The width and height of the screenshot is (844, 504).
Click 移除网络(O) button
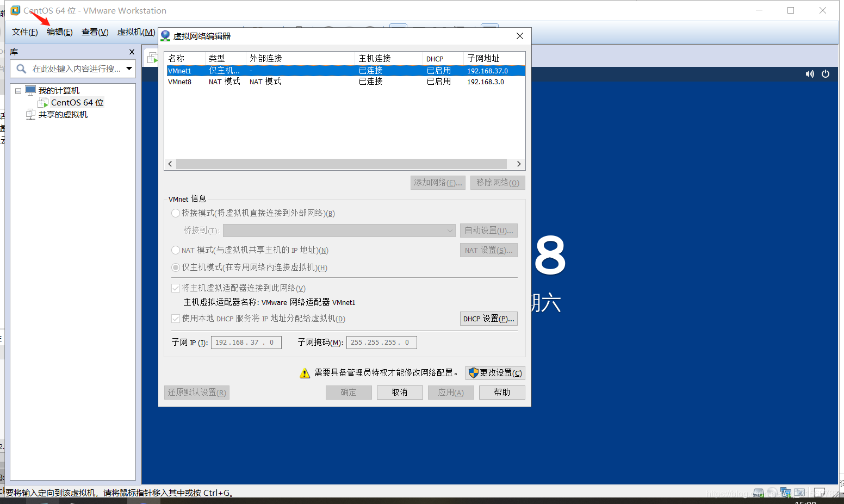point(498,183)
